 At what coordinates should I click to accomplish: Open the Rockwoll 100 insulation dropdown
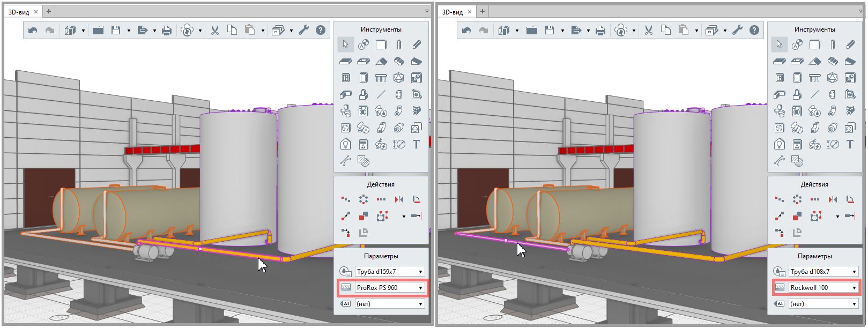pos(823,288)
